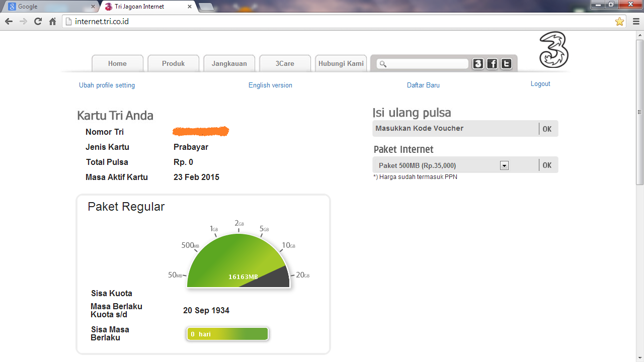Open the Produk menu tab
The height and width of the screenshot is (362, 644).
173,63
